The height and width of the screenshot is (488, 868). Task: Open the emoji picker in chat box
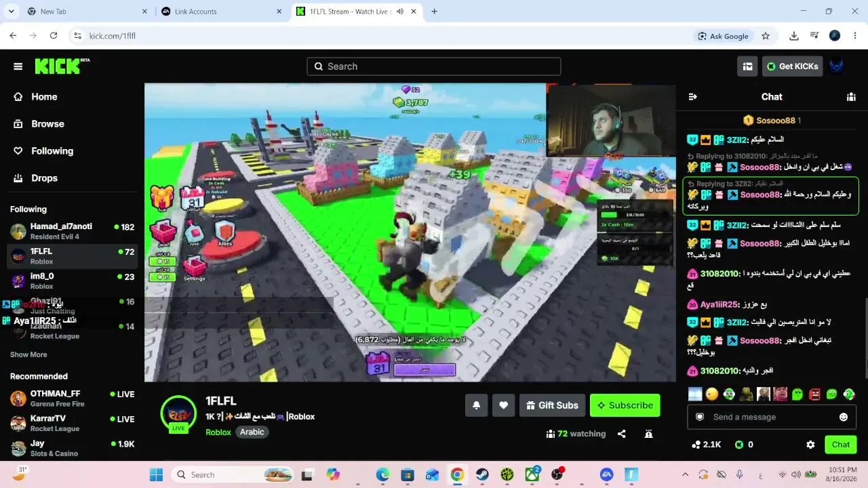844,417
